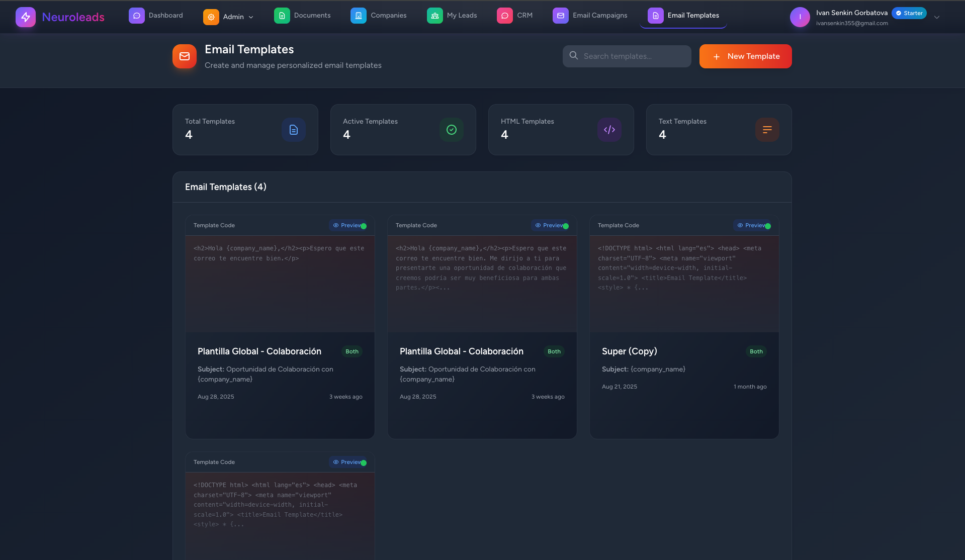Focus the Search templates field
This screenshot has width=965, height=560.
coord(627,56)
